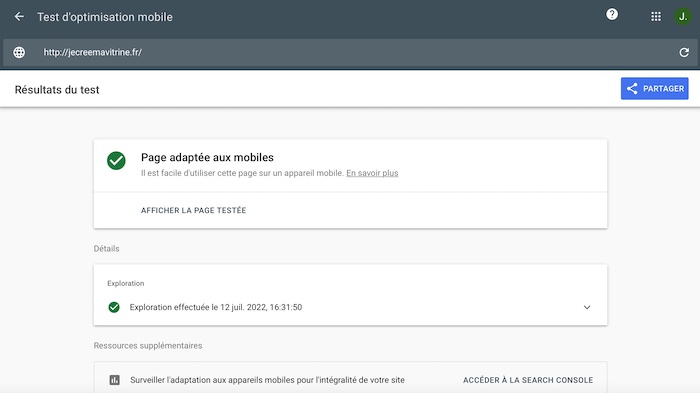The width and height of the screenshot is (700, 393).
Task: Expand the Exploration effectuée row
Action: [350, 307]
